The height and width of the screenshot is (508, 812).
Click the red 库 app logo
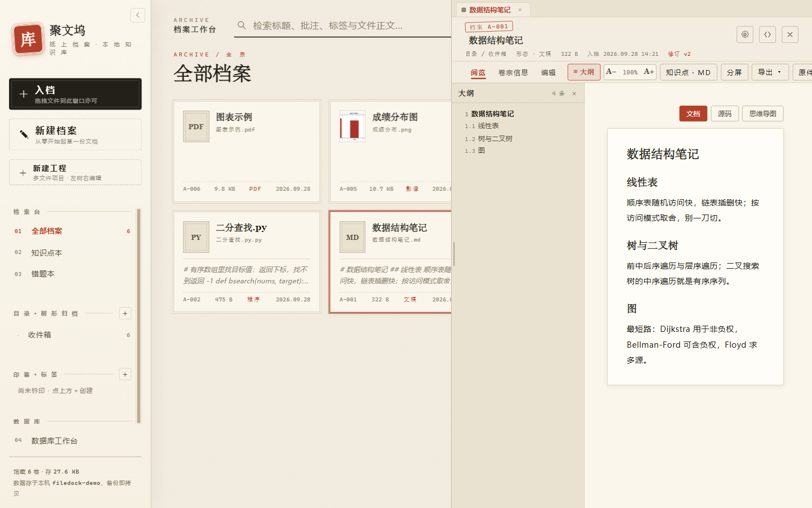pyautogui.click(x=28, y=40)
